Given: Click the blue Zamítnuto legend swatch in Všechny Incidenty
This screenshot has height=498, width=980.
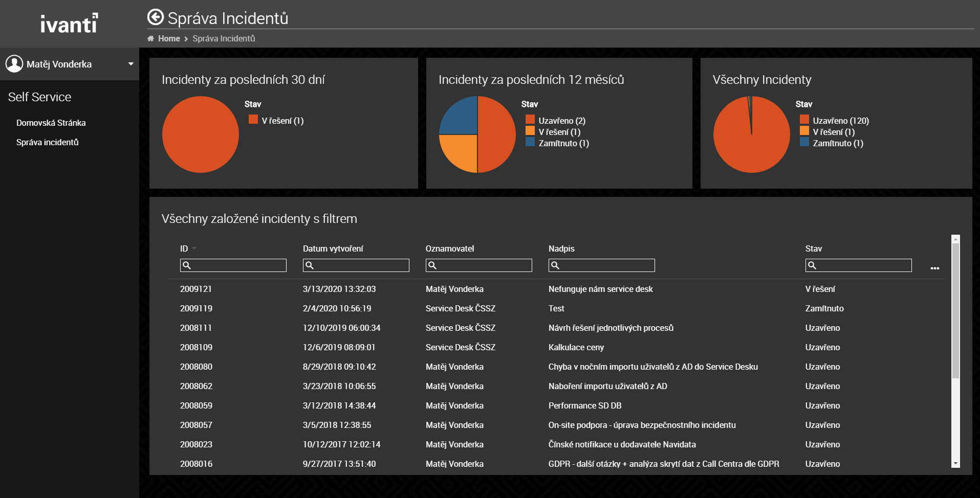Looking at the screenshot, I should [804, 143].
